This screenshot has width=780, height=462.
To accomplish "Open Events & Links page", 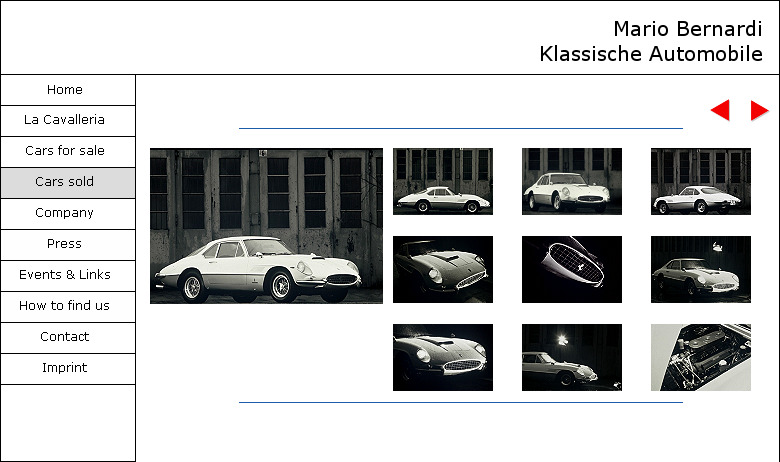I will [68, 276].
